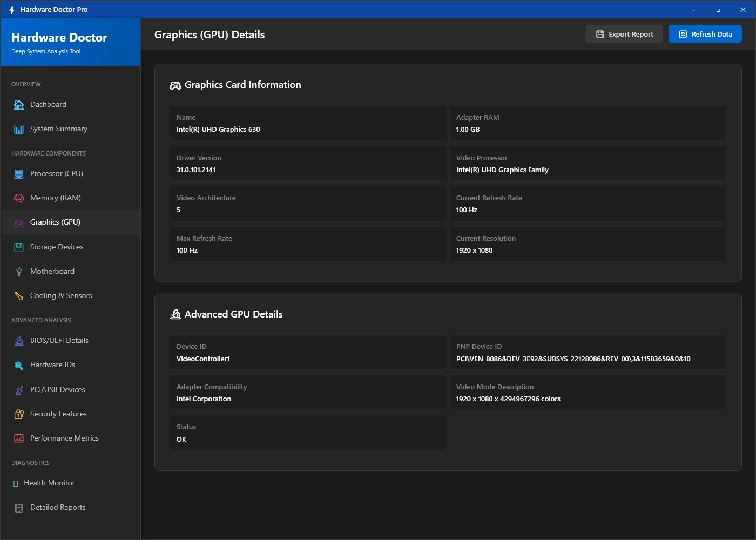This screenshot has width=756, height=540.
Task: Click the Intel Corporation adapter compatibility value
Action: click(204, 399)
